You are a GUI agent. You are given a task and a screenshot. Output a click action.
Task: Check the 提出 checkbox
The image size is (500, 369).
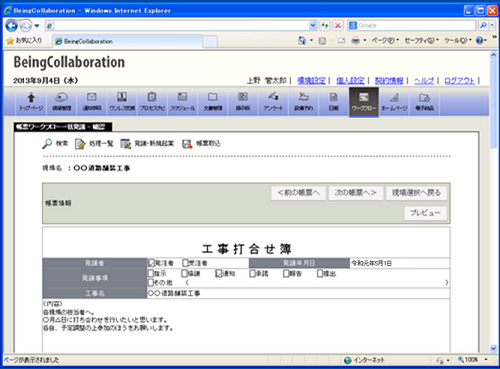pos(320,273)
